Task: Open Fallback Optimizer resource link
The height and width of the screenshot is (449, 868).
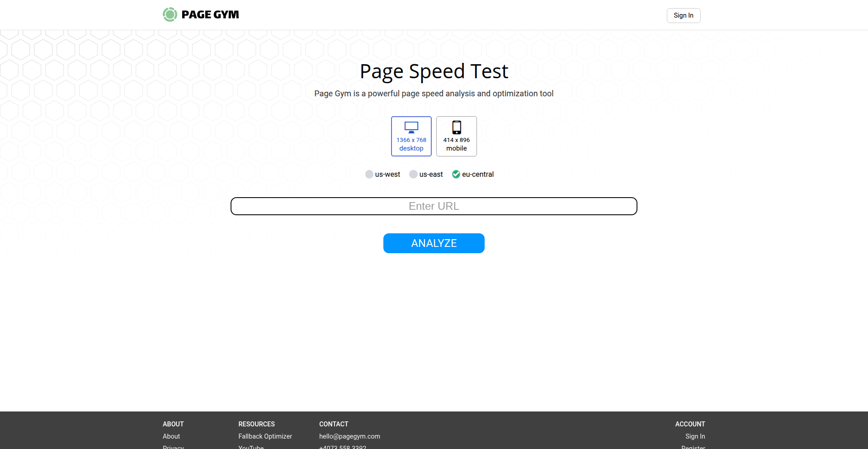Action: [265, 436]
